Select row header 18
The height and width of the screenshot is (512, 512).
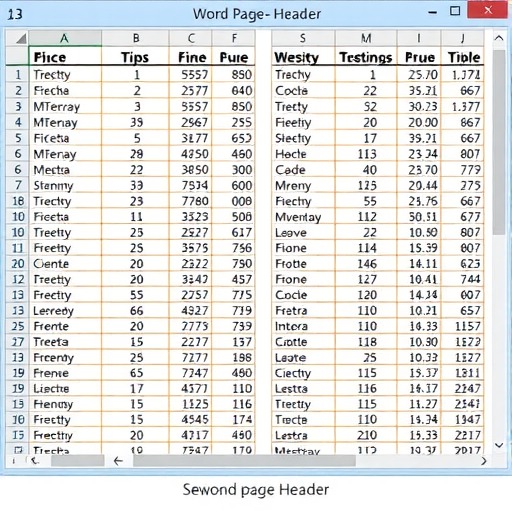[18, 201]
